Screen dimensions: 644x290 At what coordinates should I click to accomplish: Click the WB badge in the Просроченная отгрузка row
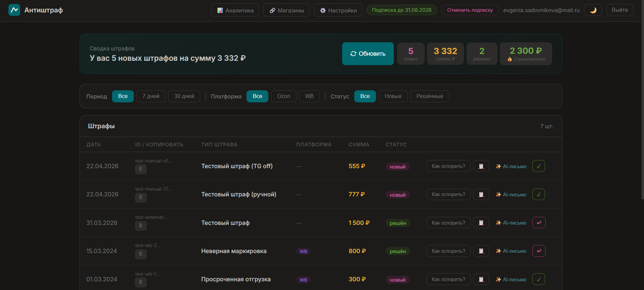(303, 280)
